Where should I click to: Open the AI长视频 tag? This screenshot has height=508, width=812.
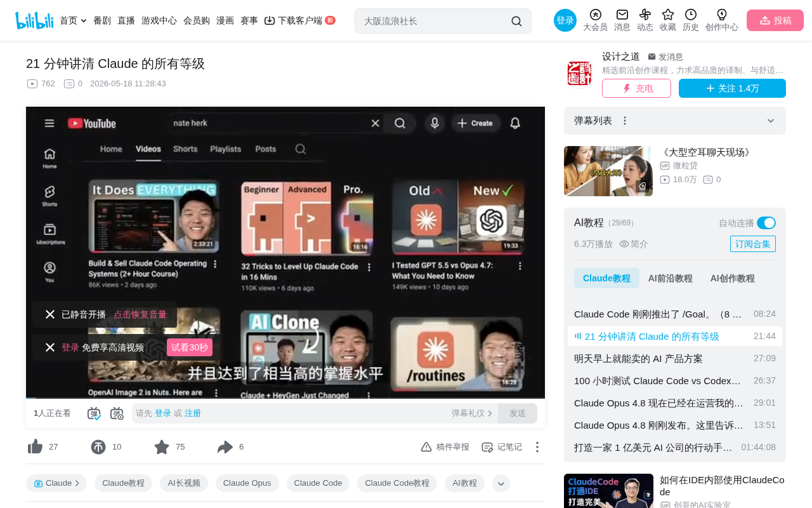(x=184, y=483)
